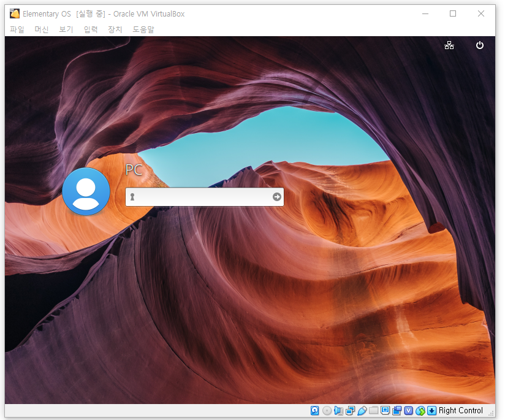Minimize the VirtualBox window
Image resolution: width=505 pixels, height=420 pixels.
[425, 13]
